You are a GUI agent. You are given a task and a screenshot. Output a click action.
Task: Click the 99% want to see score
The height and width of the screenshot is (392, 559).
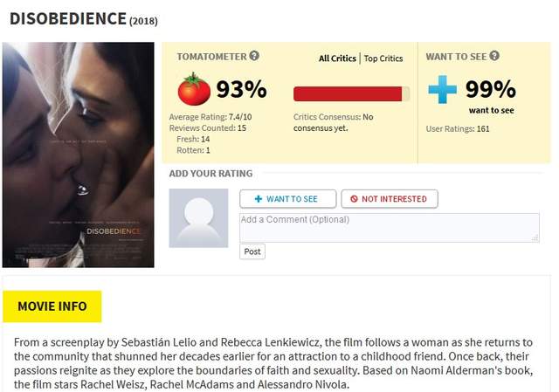pos(490,89)
